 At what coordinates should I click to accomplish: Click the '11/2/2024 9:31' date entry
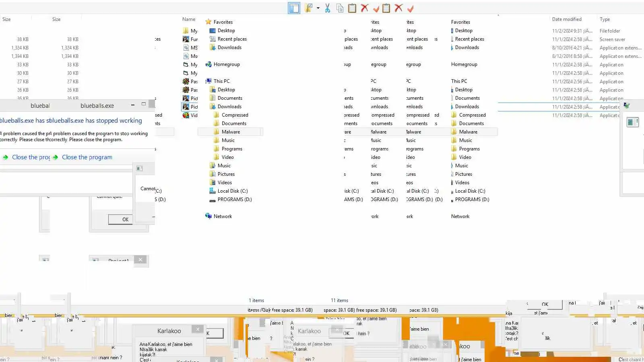(x=572, y=31)
